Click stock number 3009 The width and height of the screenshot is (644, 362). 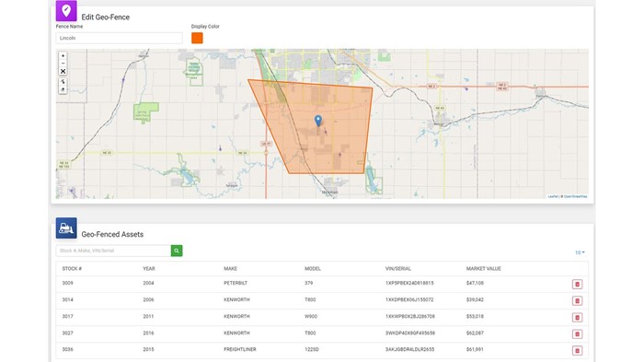[67, 283]
